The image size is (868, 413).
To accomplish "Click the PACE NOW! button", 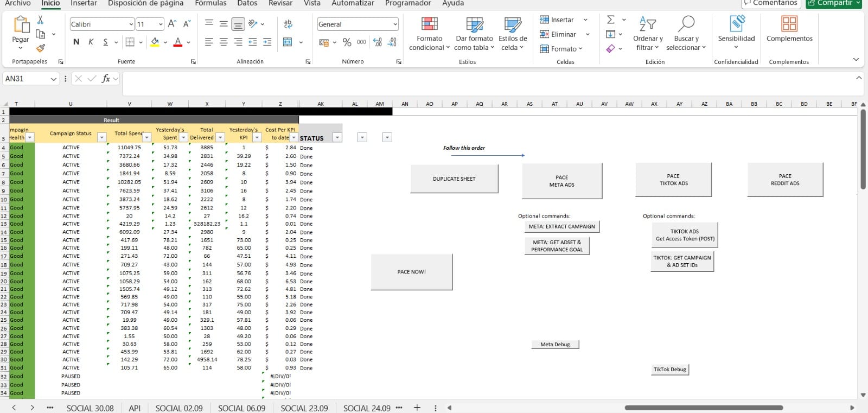I will click(x=411, y=272).
